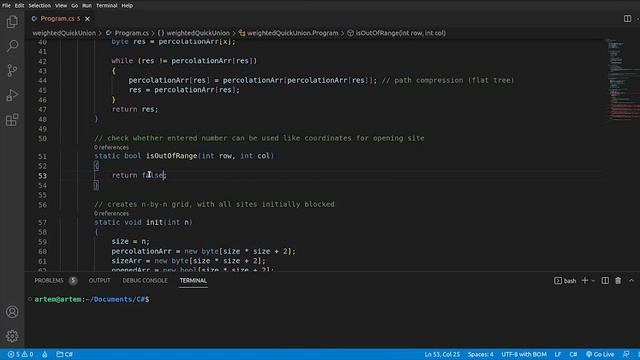Image resolution: width=640 pixels, height=360 pixels.
Task: Click the 5 badge on Problems tab
Action: point(73,280)
